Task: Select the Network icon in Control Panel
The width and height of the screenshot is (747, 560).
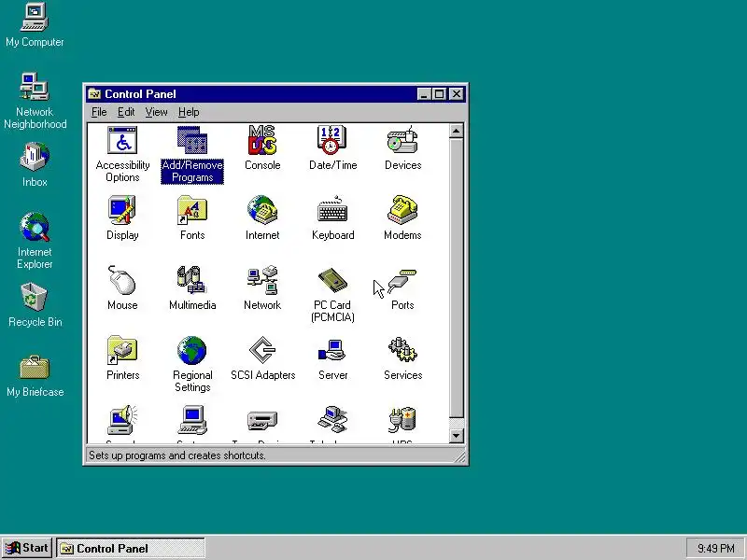Action: coord(262,280)
